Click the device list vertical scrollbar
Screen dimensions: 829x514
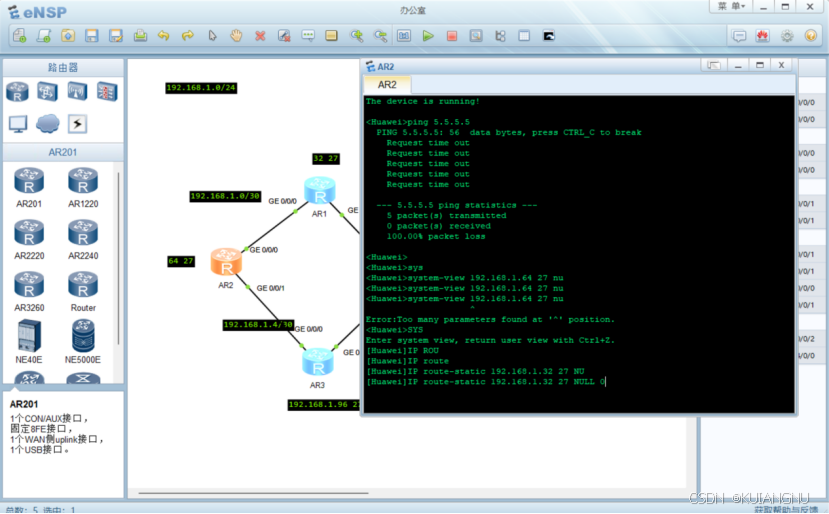pos(118,259)
